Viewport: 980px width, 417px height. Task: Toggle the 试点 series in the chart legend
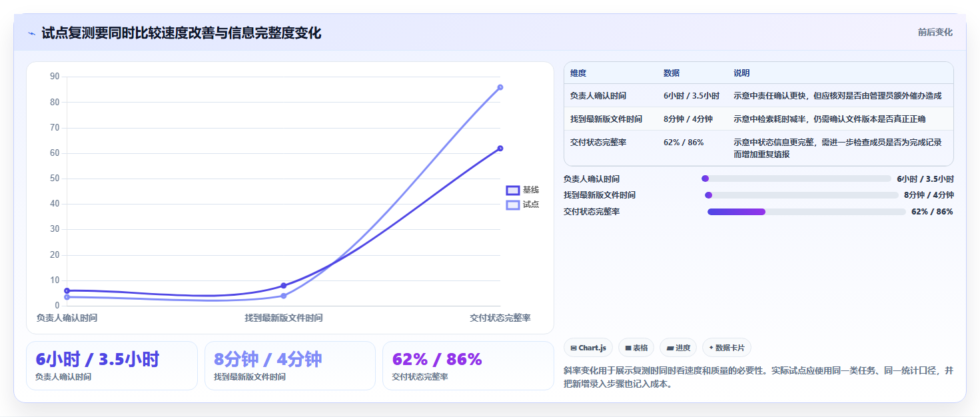point(522,205)
